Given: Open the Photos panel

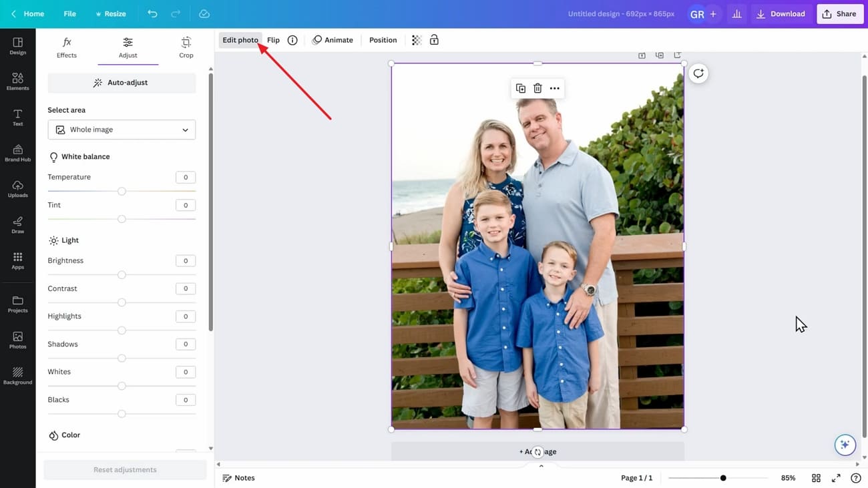Looking at the screenshot, I should point(17,340).
